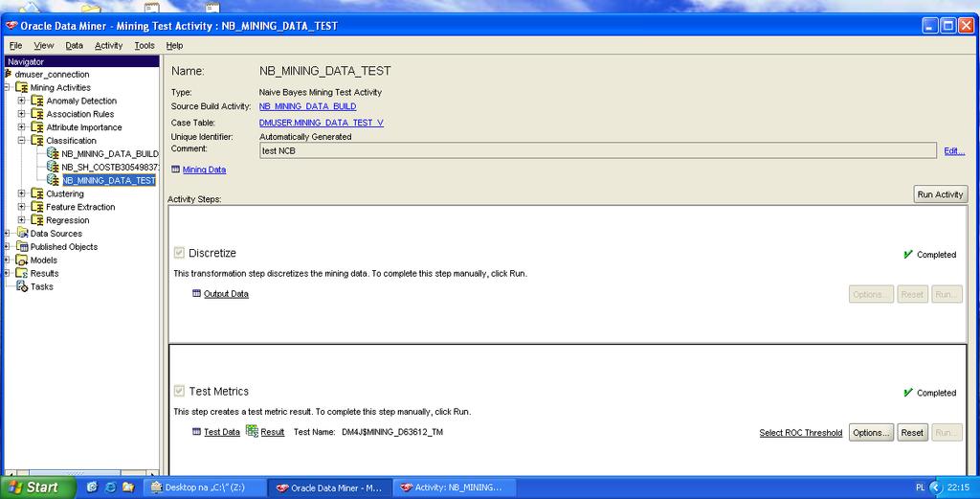Image resolution: width=980 pixels, height=499 pixels.
Task: Switch to Activity: NB_MINING taskbar window
Action: (x=455, y=488)
